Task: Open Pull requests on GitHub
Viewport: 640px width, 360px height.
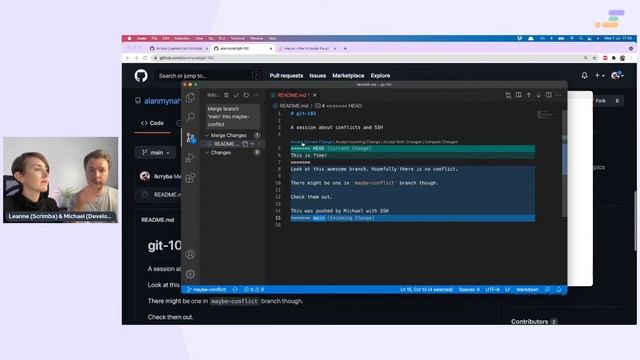Action: [x=286, y=76]
